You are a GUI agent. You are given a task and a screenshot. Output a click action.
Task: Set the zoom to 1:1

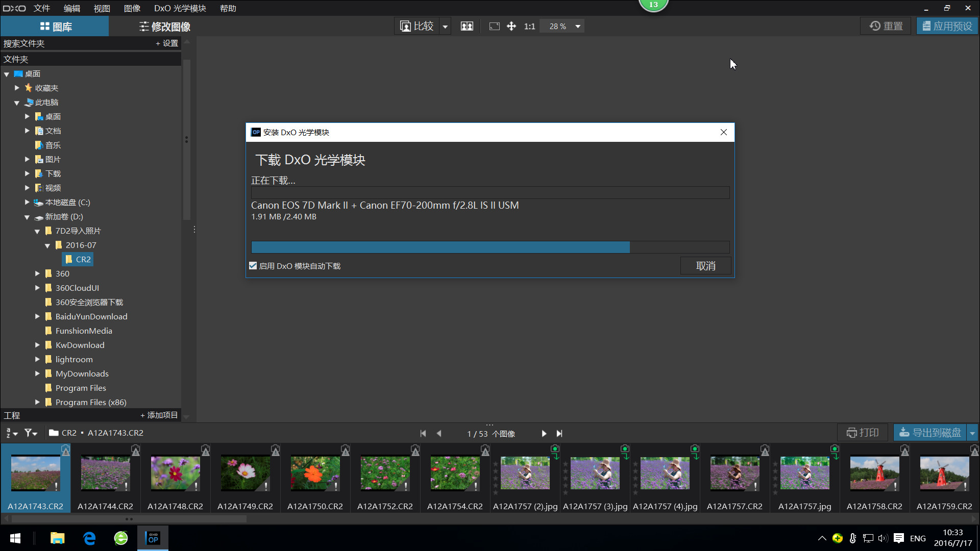point(529,26)
